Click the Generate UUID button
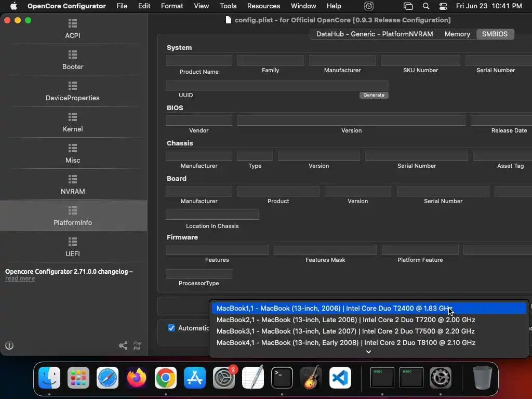Image resolution: width=532 pixels, height=399 pixels. pyautogui.click(x=374, y=95)
